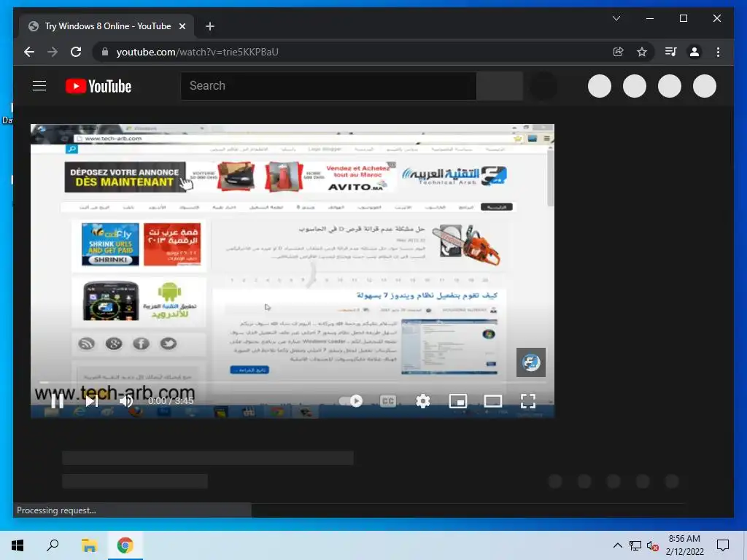
Task: Open Chrome media control button
Action: (671, 52)
